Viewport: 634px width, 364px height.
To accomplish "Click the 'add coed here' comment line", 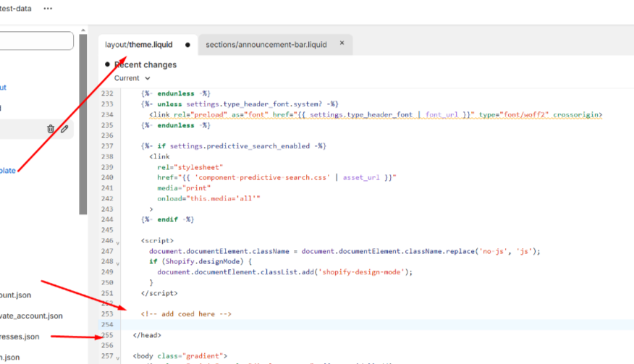I will click(x=186, y=314).
